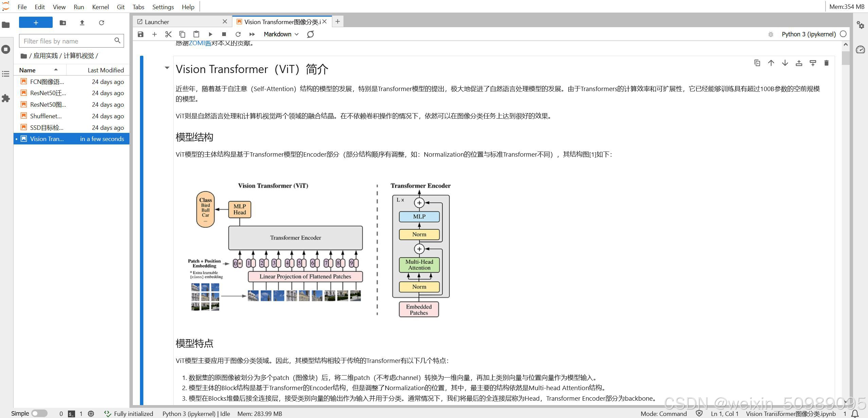868x418 pixels.
Task: Switch kernel via Python 3 (ipykernel) button
Action: (x=809, y=34)
